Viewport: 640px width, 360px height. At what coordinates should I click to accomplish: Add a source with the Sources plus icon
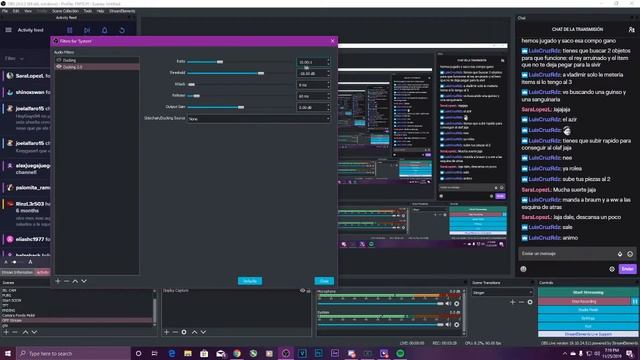[166, 332]
